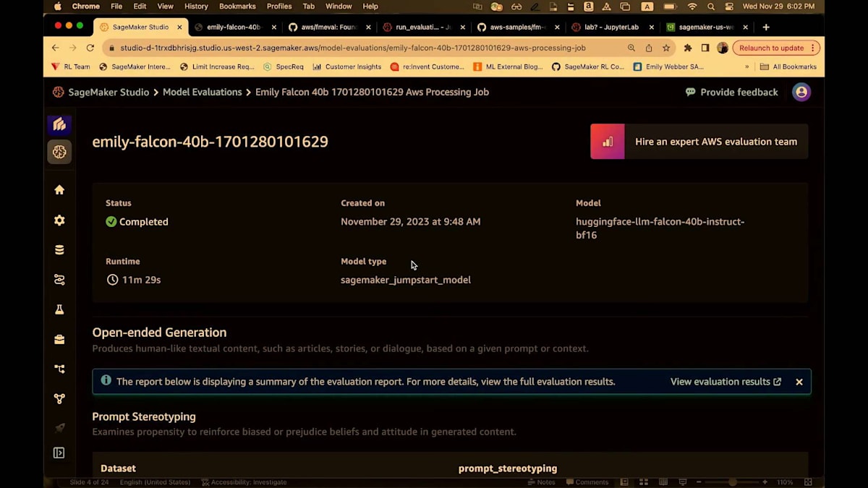Screen dimensions: 868x488
Task: Click Notes in PowerPoint status bar
Action: point(542,482)
